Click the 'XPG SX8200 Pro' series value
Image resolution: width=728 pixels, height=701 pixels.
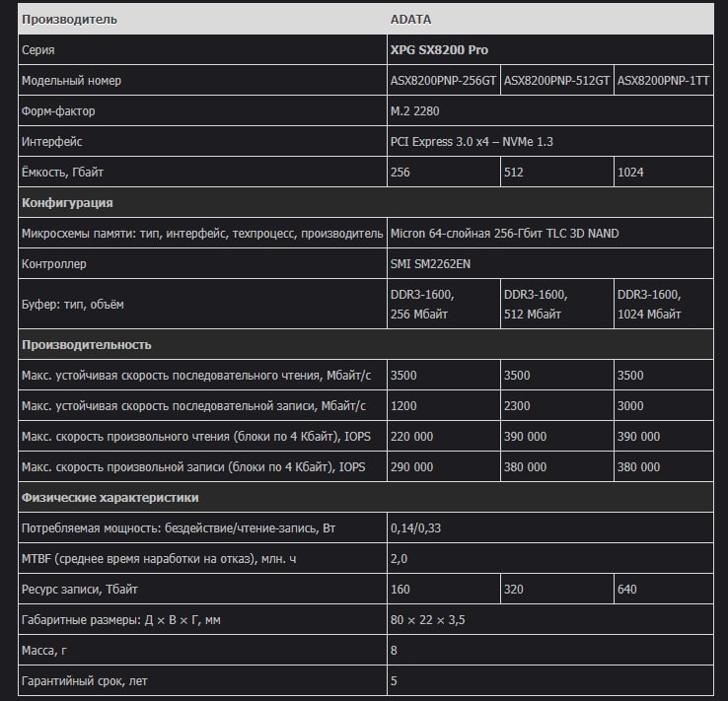[x=439, y=50]
